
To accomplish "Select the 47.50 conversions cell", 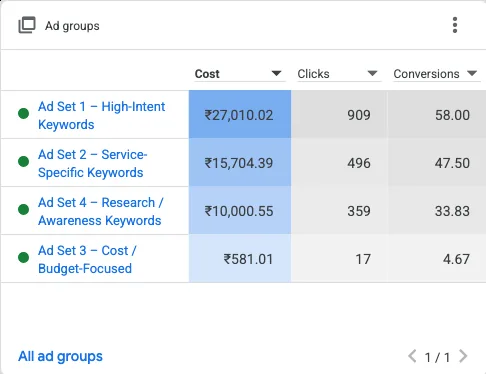I will [x=437, y=163].
